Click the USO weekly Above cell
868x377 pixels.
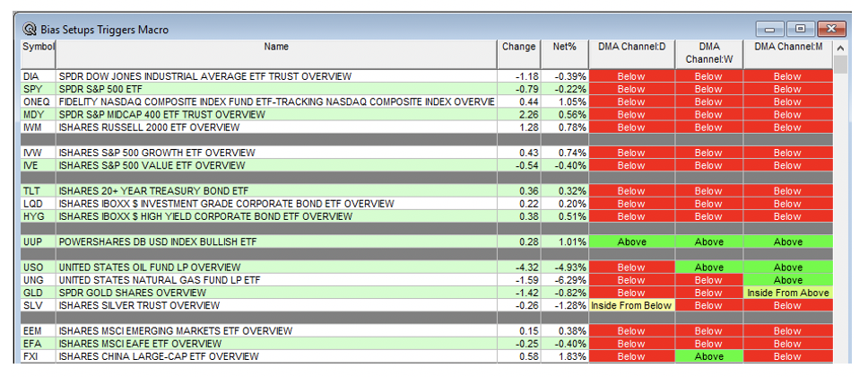pos(707,267)
